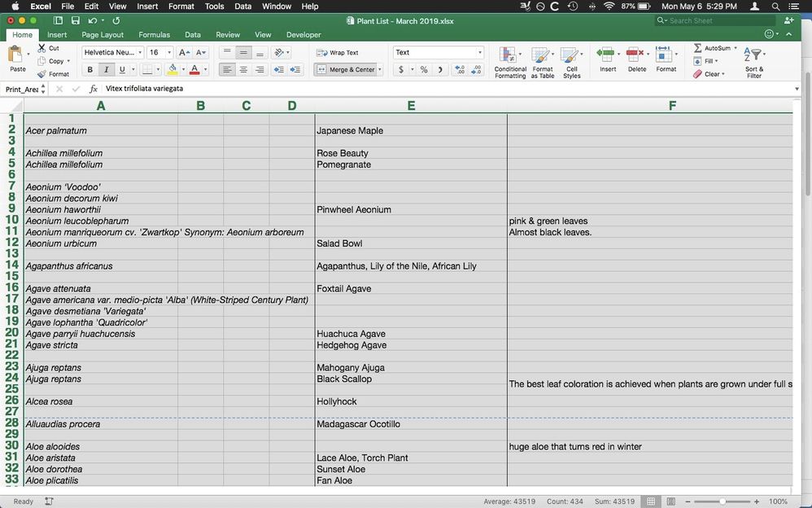
Task: Apply bold formatting with the B icon
Action: [90, 69]
